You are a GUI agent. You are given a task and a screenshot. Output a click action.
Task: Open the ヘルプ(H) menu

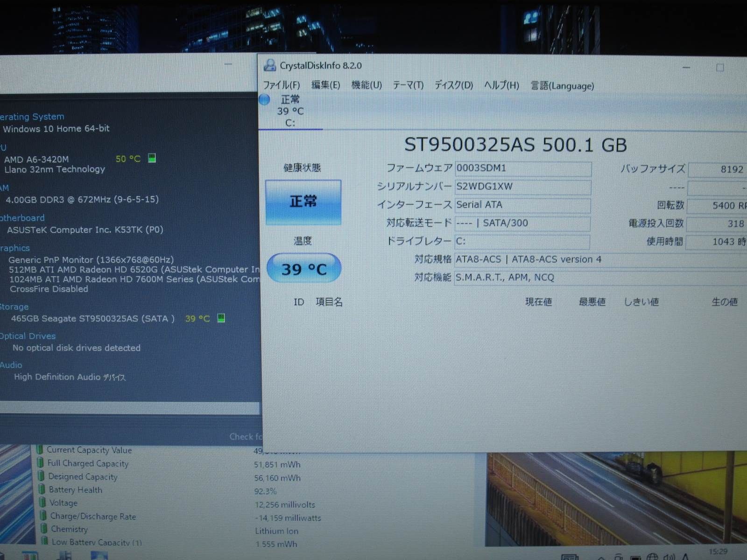point(501,85)
